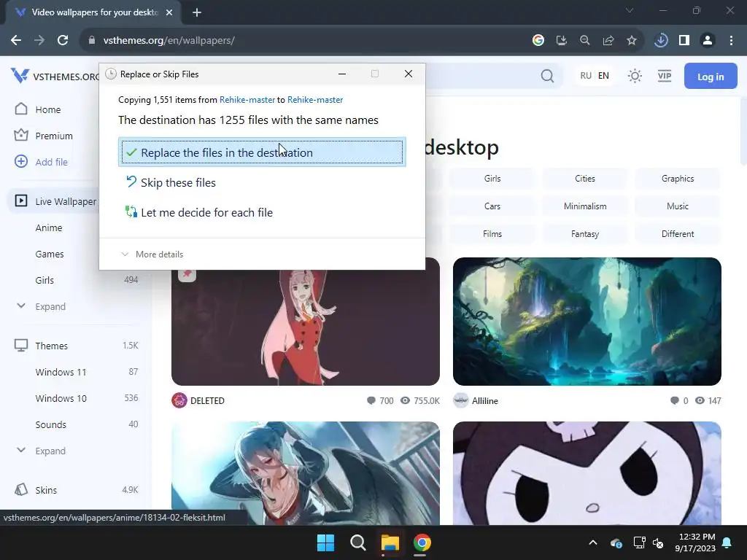Open the Windows Start menu
Image resolution: width=747 pixels, height=560 pixels.
[326, 542]
